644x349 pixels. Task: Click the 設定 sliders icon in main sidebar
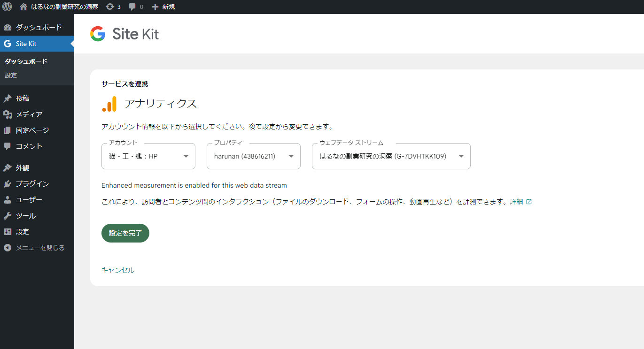8,232
